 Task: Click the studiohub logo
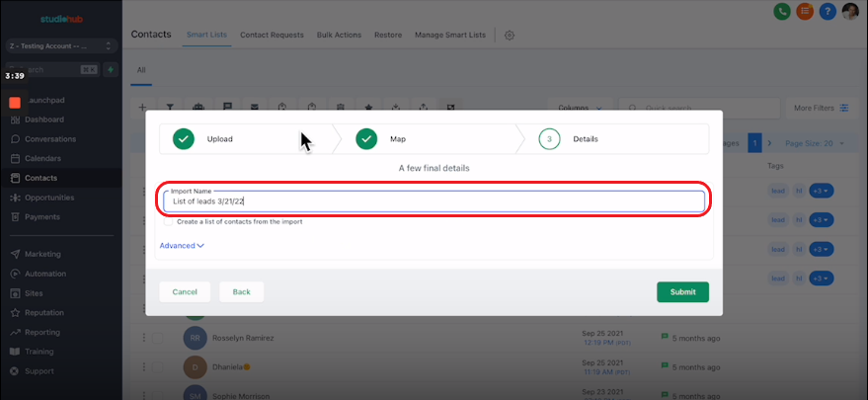(61, 19)
